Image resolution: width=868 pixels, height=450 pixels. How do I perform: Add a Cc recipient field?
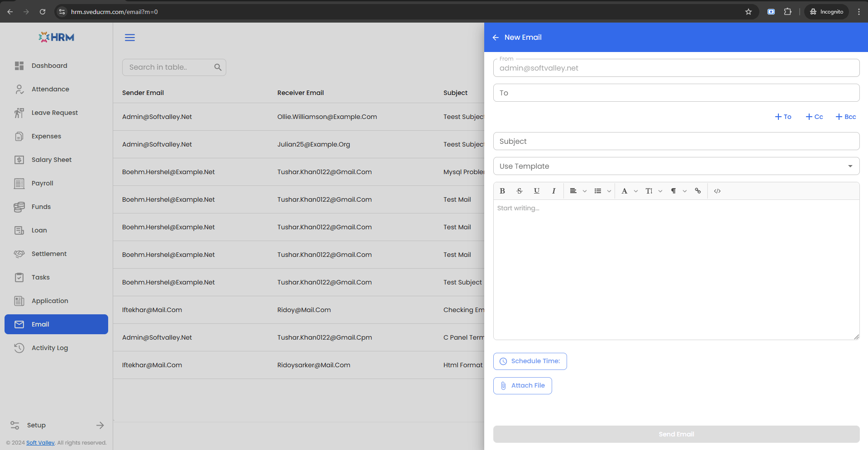(814, 117)
